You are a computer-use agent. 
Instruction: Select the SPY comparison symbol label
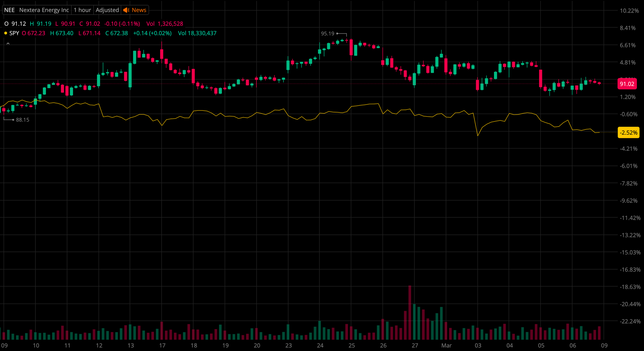click(x=14, y=33)
